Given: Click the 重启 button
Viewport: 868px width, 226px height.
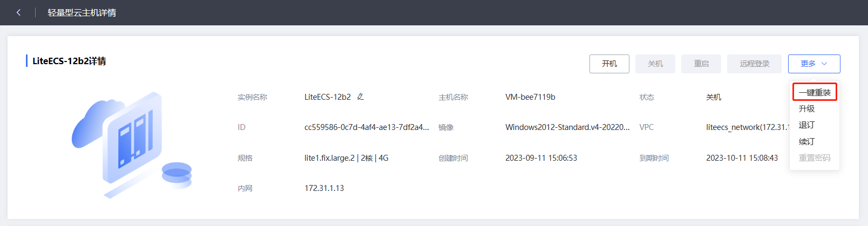Looking at the screenshot, I should [701, 64].
